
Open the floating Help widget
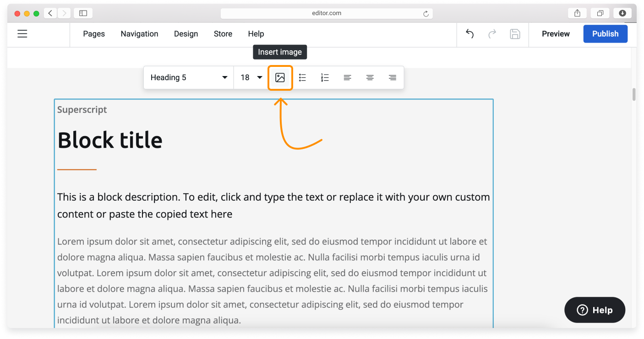595,310
